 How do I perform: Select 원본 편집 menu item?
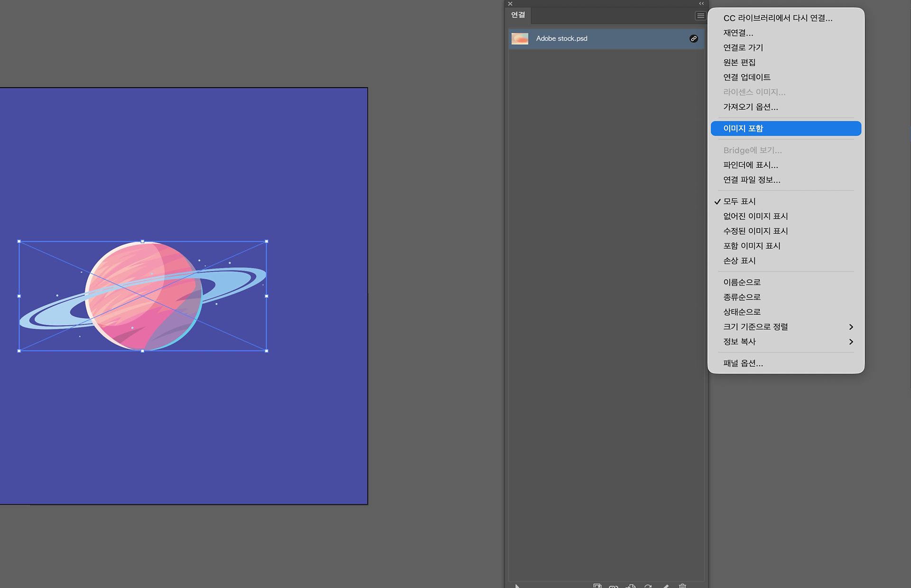click(786, 62)
